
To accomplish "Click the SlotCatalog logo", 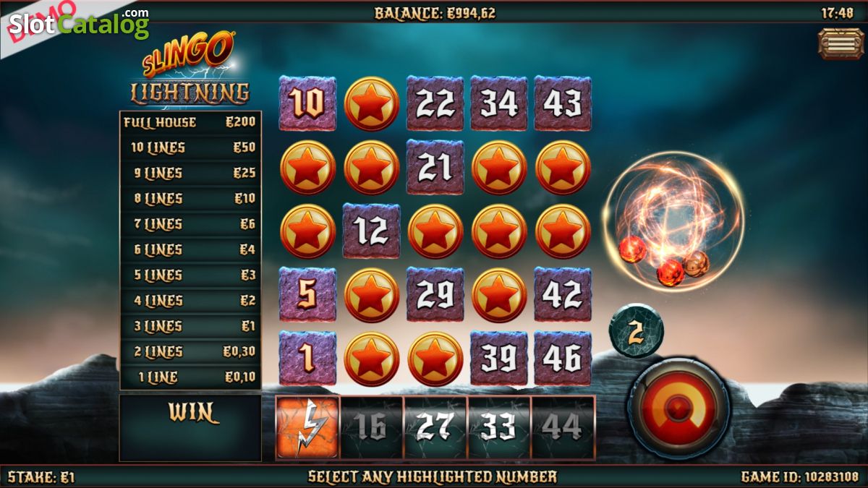I will tap(78, 23).
